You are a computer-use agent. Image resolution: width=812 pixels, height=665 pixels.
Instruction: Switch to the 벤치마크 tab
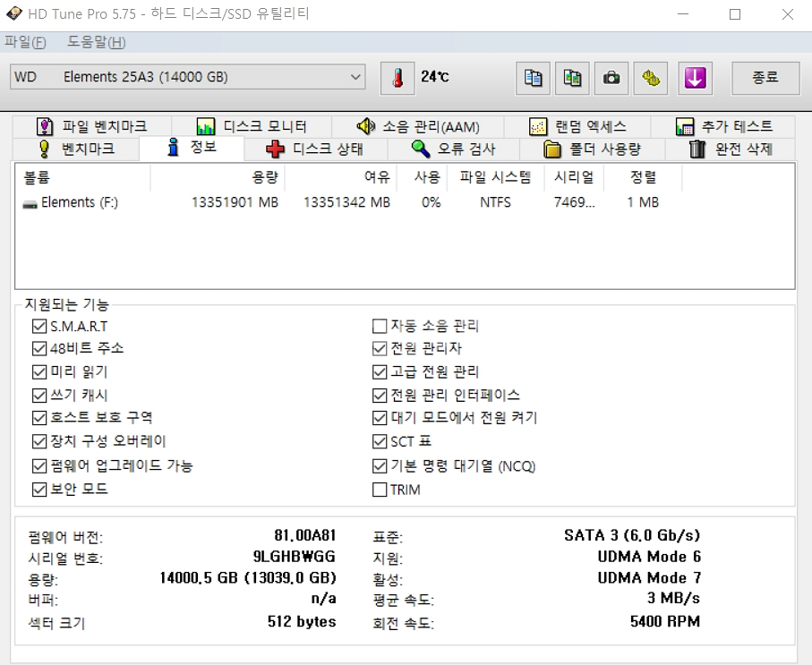[76, 149]
